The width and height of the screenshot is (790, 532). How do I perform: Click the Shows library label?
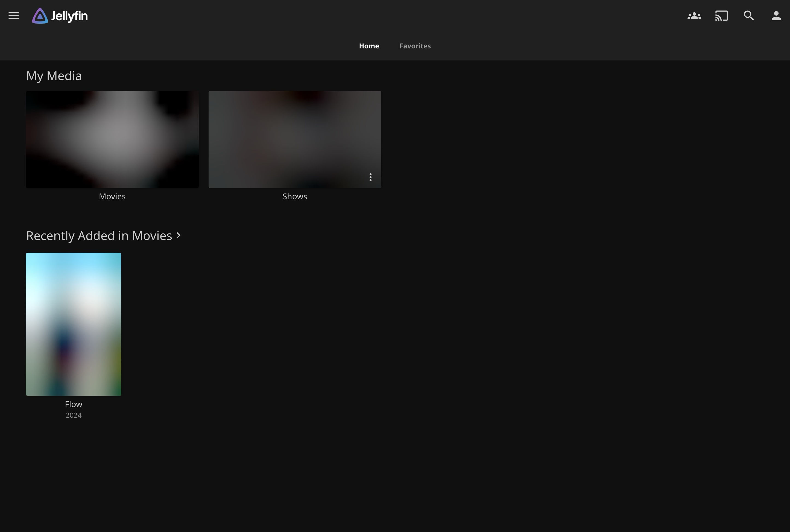(294, 196)
